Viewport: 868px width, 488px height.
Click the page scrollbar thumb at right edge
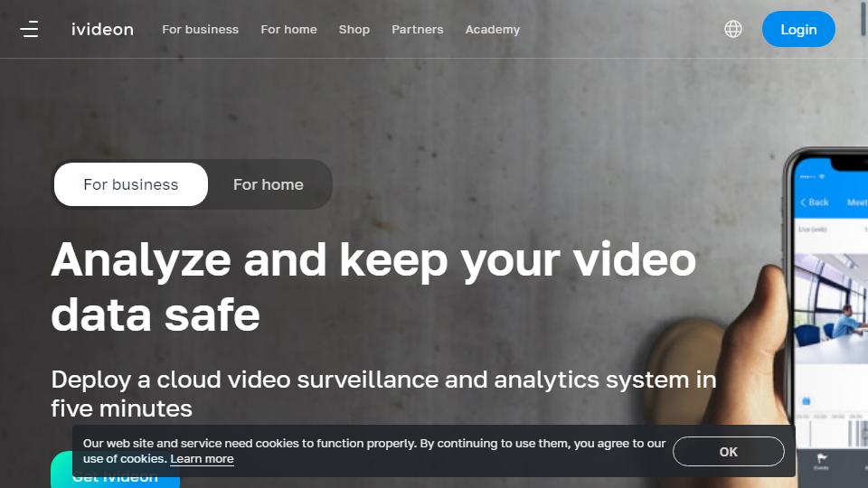click(864, 18)
